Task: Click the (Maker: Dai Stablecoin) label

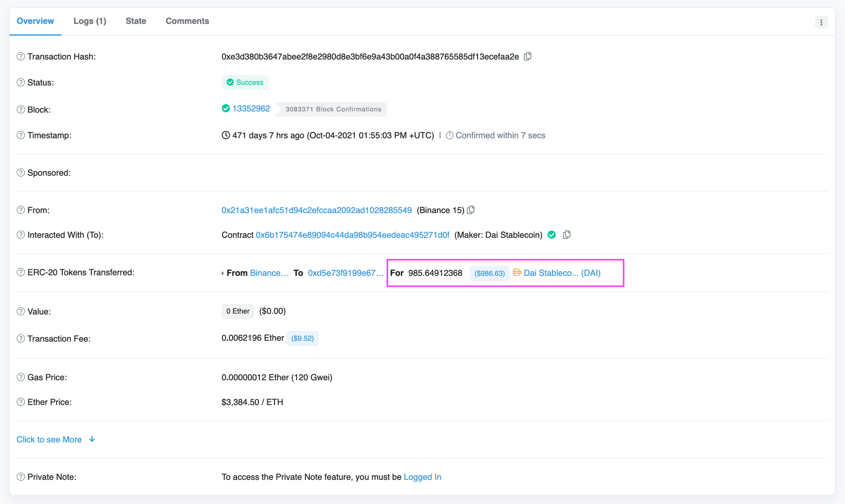Action: click(x=498, y=235)
